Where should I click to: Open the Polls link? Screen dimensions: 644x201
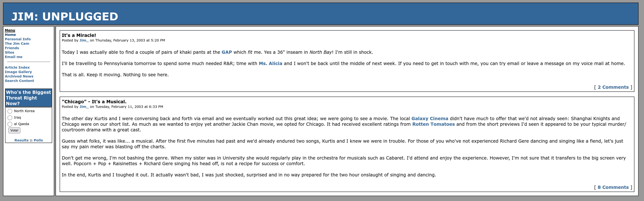click(x=38, y=140)
